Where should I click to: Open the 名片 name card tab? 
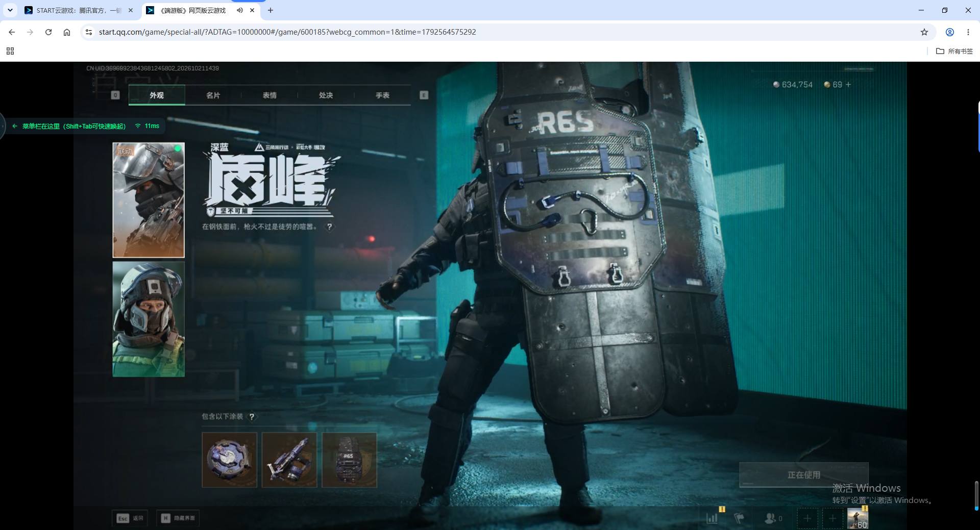tap(213, 95)
